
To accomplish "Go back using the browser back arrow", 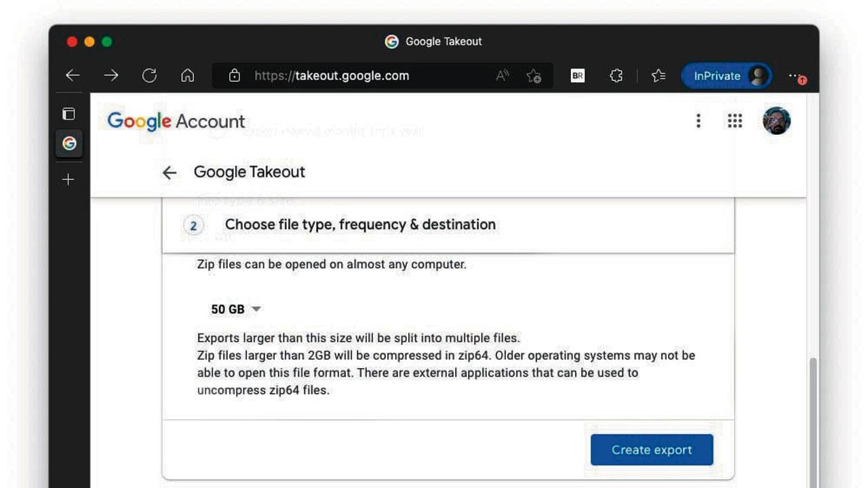I will pos(73,76).
